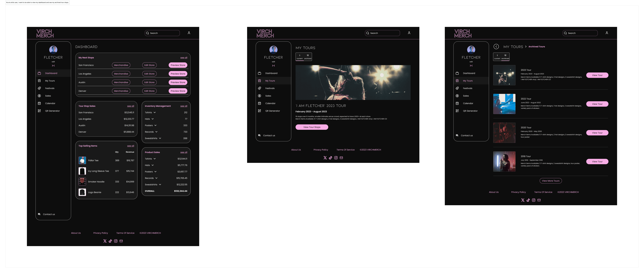
Task: Click Calendar icon in Dashboard screen sidebar
Action: click(x=39, y=103)
